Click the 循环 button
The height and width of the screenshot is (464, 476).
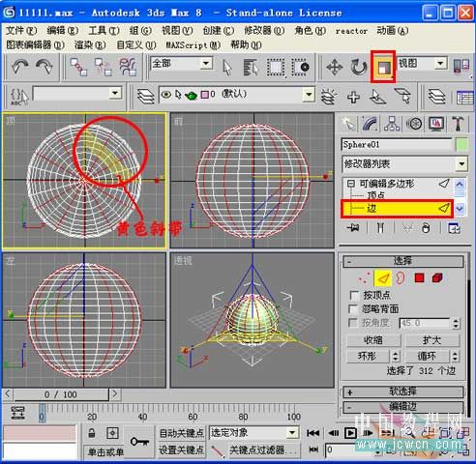427,357
